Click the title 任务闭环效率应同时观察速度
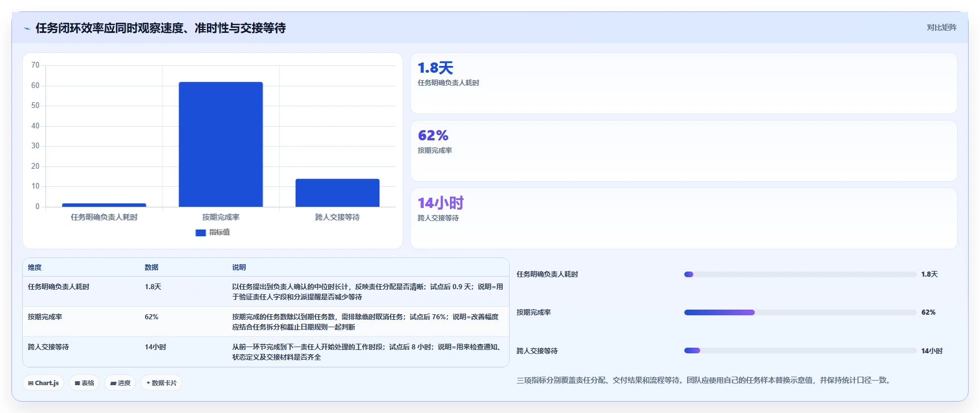The height and width of the screenshot is (413, 980). [x=160, y=28]
